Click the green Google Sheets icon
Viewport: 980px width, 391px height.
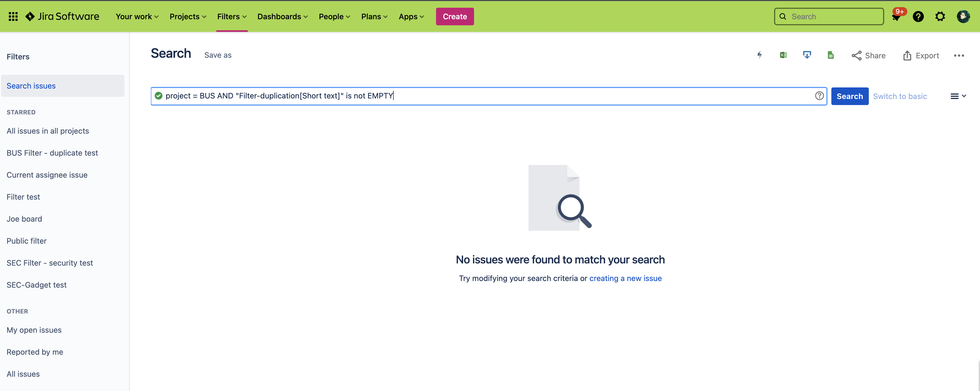click(831, 56)
